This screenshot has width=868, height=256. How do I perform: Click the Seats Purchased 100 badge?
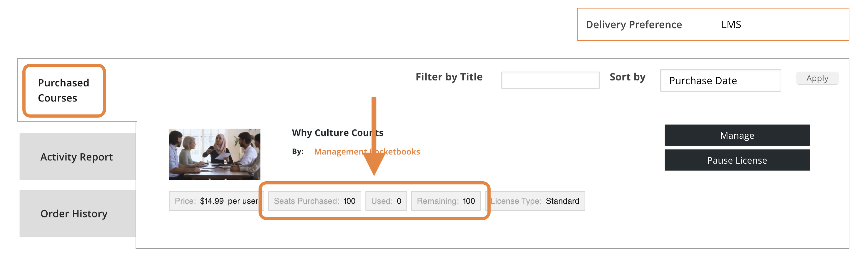[x=314, y=201]
